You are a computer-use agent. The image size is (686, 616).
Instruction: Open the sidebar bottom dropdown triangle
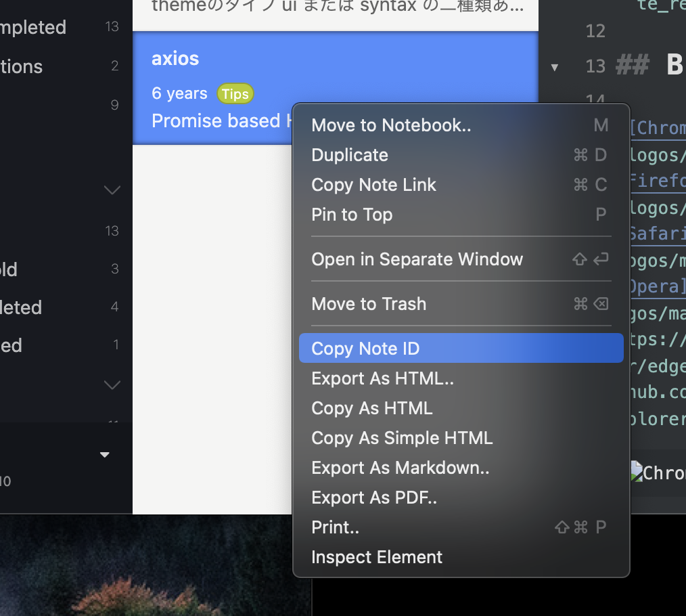click(105, 454)
